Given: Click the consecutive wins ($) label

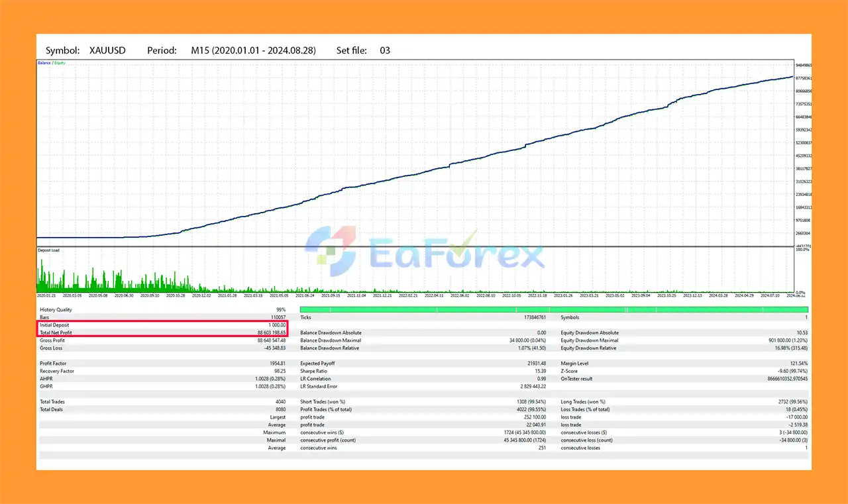Looking at the screenshot, I should (323, 432).
